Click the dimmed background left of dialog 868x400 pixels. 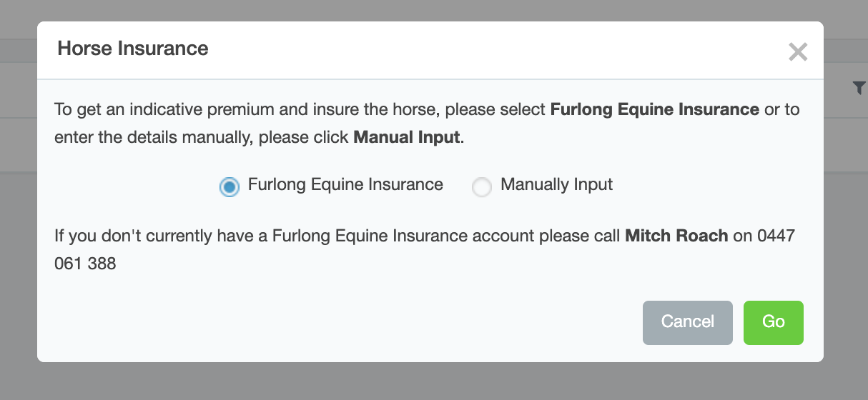18,250
